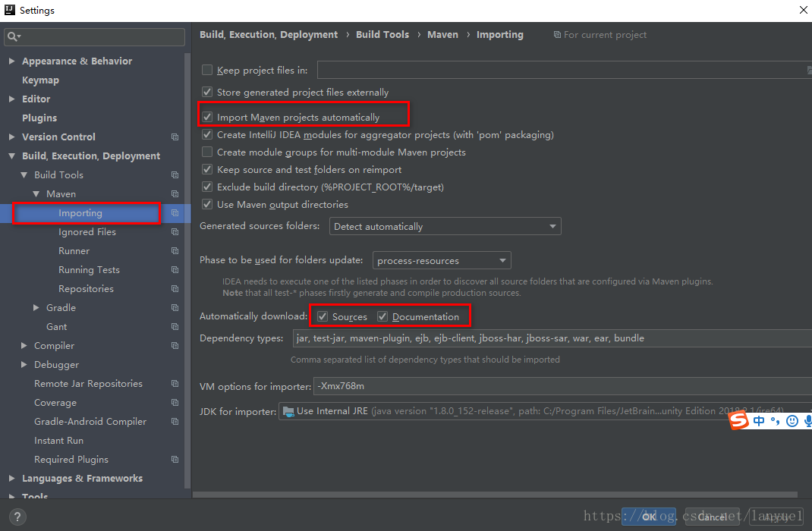This screenshot has height=531, width=812.
Task: Expand Version Control section
Action: pos(11,137)
